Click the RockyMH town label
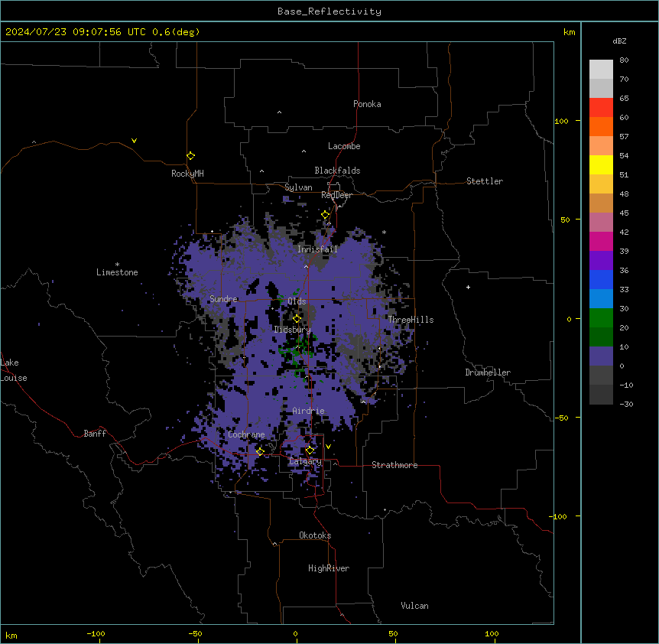This screenshot has height=644, width=659. tap(187, 174)
